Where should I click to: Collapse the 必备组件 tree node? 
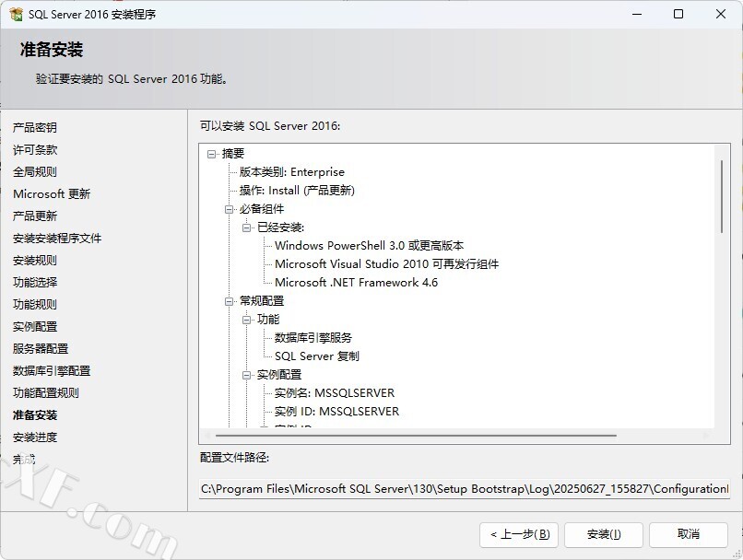coord(229,209)
